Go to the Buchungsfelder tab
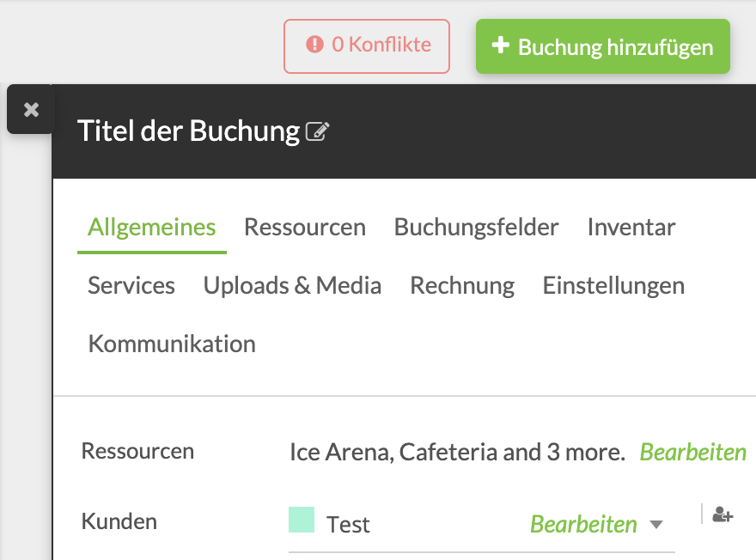 click(476, 228)
